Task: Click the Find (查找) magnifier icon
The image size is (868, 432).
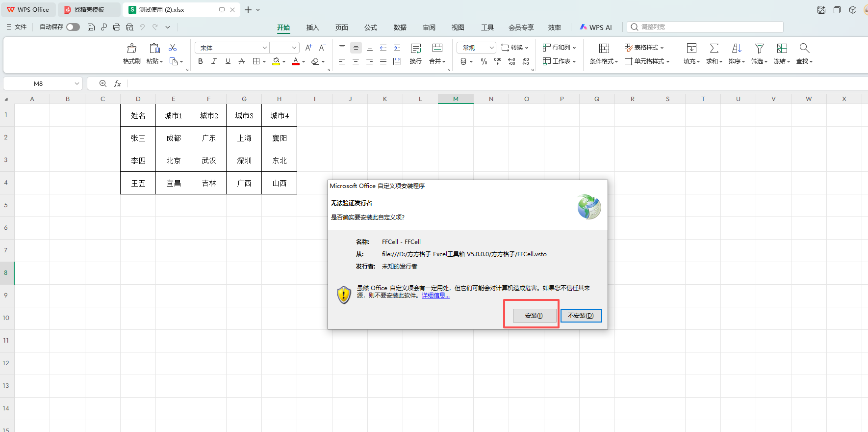Action: [x=804, y=48]
